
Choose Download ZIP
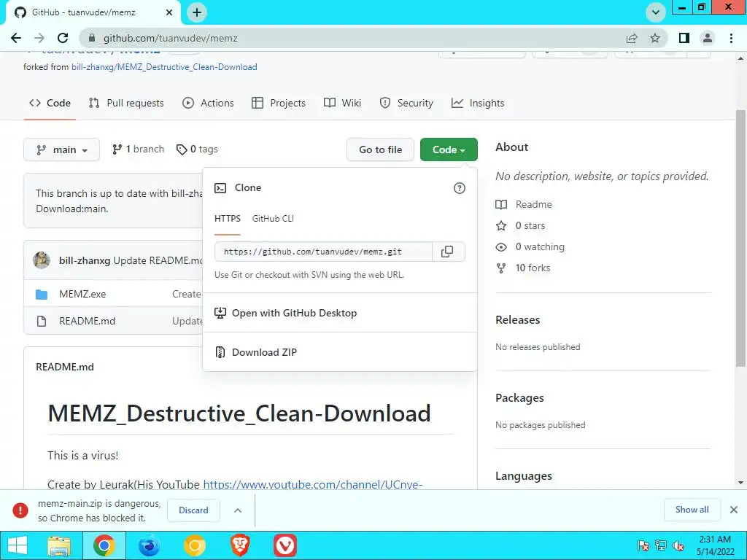click(264, 352)
